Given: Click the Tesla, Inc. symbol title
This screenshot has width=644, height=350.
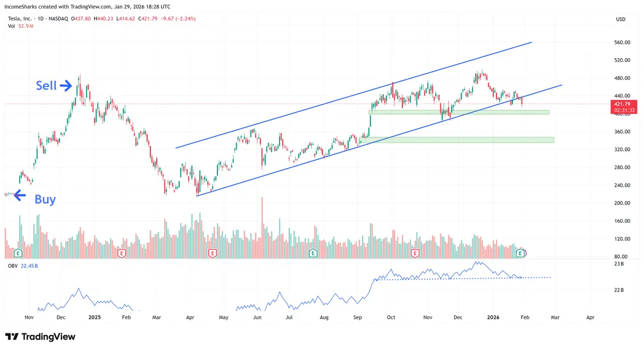Looking at the screenshot, I should pos(21,19).
